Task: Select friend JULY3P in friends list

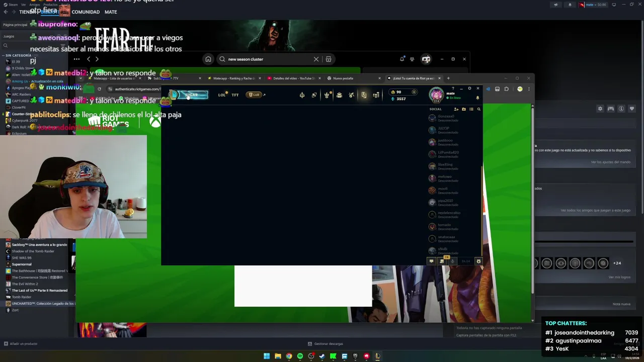Action: tap(454, 130)
